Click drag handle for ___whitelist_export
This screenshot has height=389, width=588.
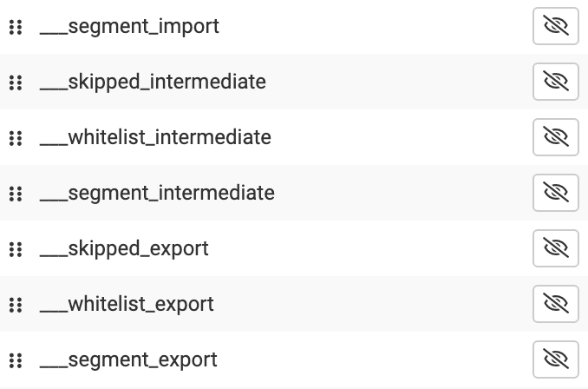15,305
